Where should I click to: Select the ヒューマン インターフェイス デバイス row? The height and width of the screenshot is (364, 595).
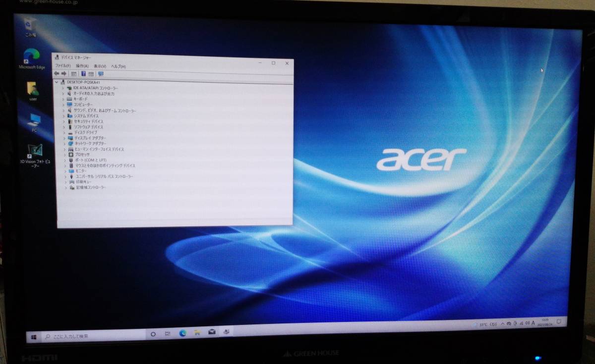96,149
